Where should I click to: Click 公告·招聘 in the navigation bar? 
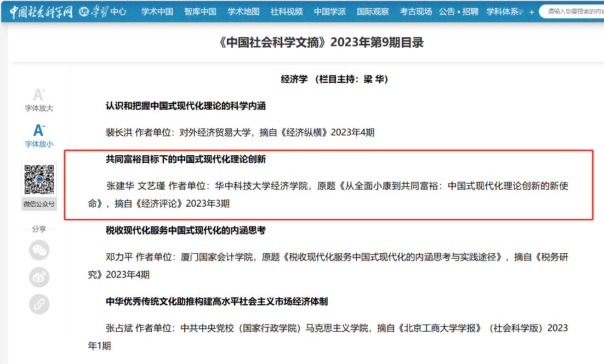pos(458,12)
